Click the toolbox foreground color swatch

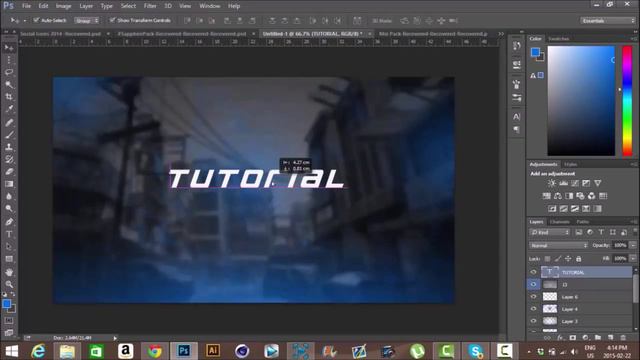(7, 304)
